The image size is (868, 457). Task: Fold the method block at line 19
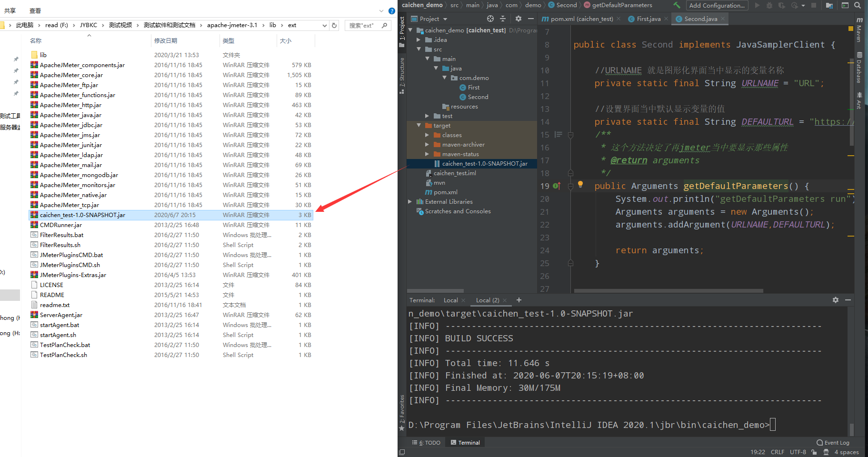pyautogui.click(x=570, y=186)
